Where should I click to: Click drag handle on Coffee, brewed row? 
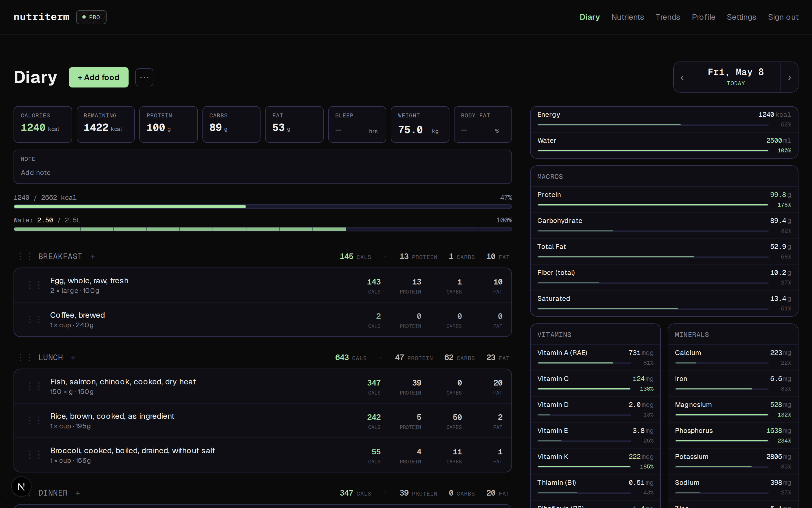click(x=34, y=320)
